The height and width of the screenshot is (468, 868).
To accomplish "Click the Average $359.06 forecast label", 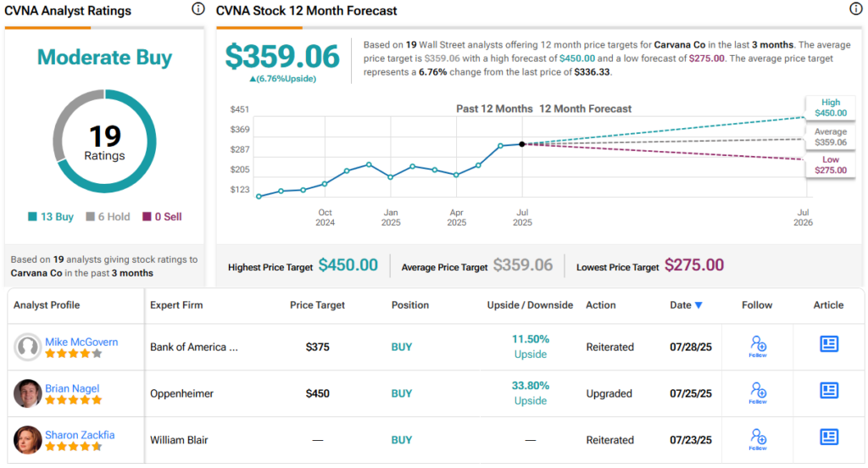I will tap(831, 136).
